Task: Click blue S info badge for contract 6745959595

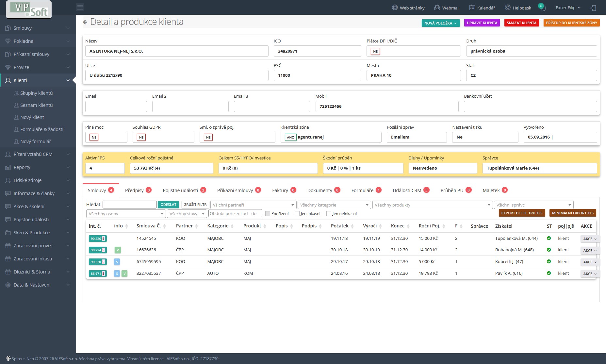Action: pos(117,262)
